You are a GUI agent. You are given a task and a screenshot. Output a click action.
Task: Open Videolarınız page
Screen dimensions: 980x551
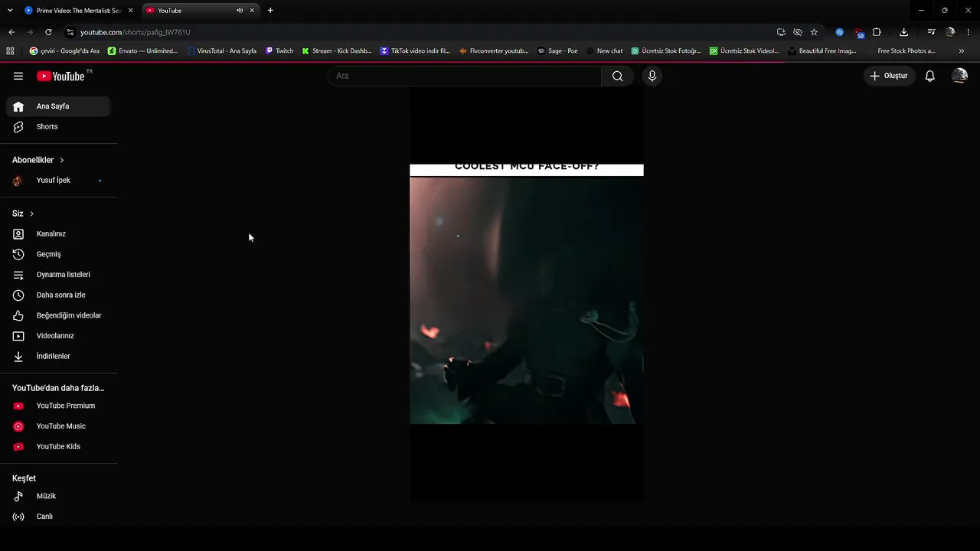pyautogui.click(x=58, y=336)
